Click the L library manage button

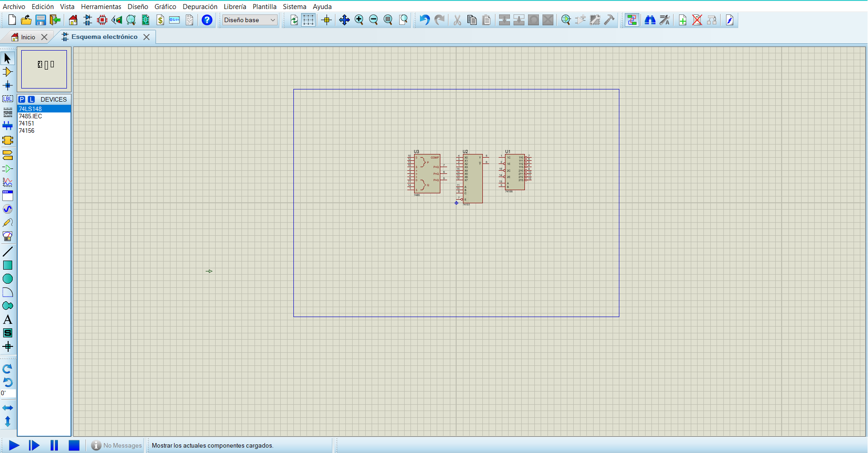pos(31,99)
